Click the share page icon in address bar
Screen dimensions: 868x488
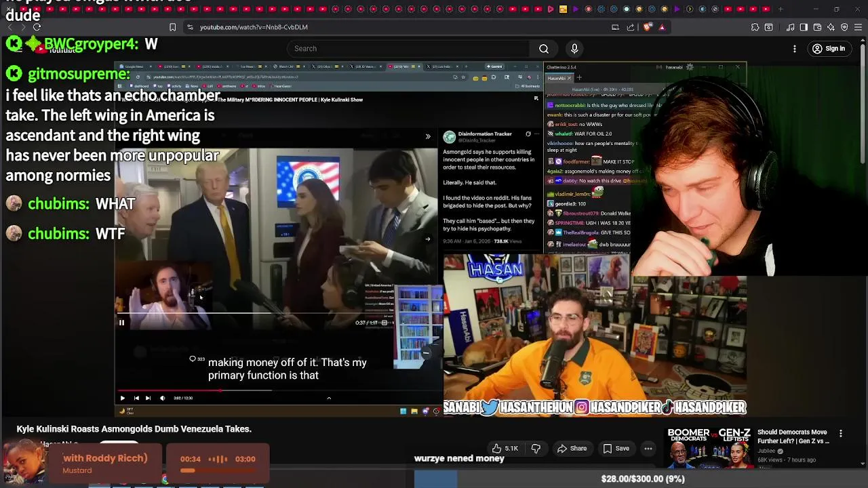click(631, 27)
